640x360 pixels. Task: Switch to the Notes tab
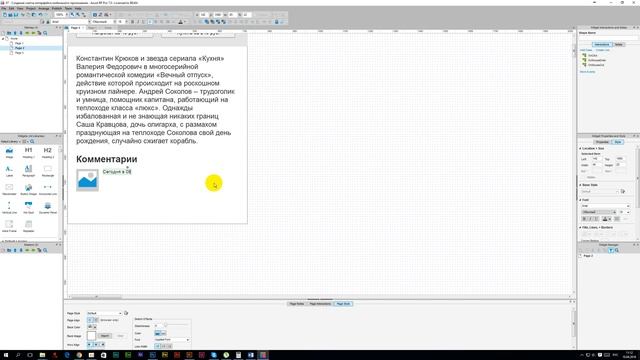click(619, 44)
